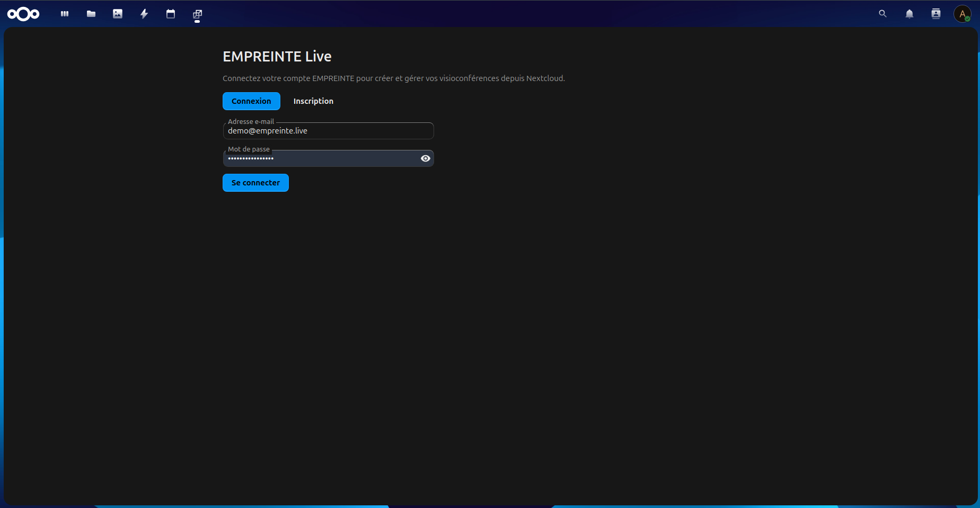This screenshot has width=980, height=508.
Task: Switch to the Inscription tab
Action: click(313, 101)
